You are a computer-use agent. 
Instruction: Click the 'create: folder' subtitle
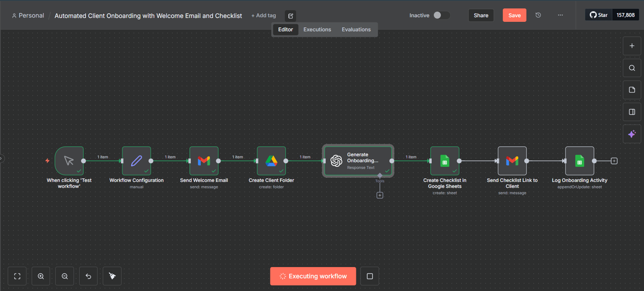point(271,187)
